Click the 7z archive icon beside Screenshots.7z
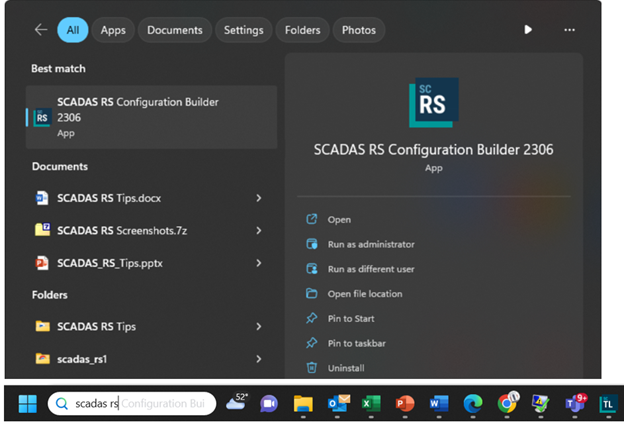 (42, 230)
